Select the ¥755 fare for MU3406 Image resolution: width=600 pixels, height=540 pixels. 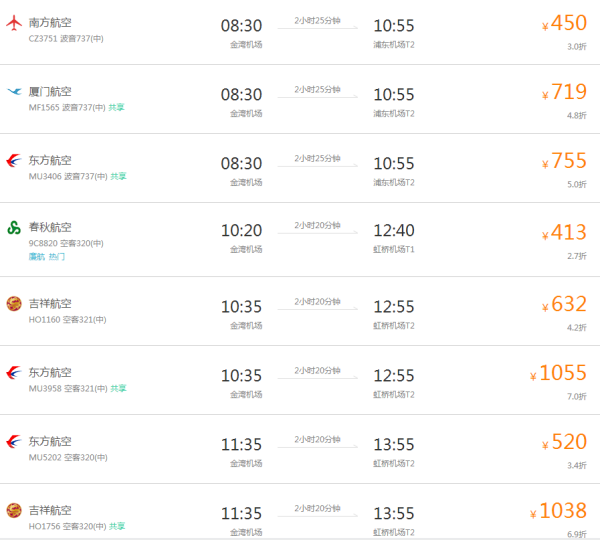(564, 161)
